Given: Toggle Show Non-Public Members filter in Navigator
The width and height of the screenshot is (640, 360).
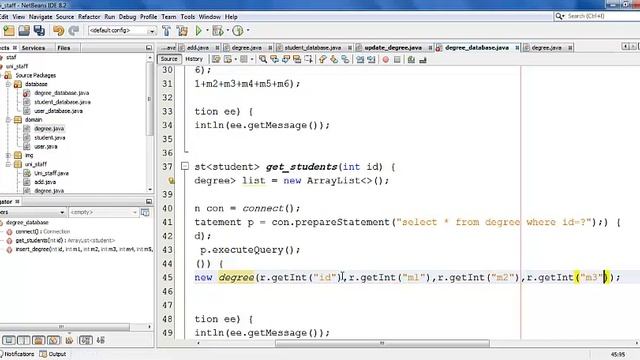Looking at the screenshot, I should click(53, 340).
